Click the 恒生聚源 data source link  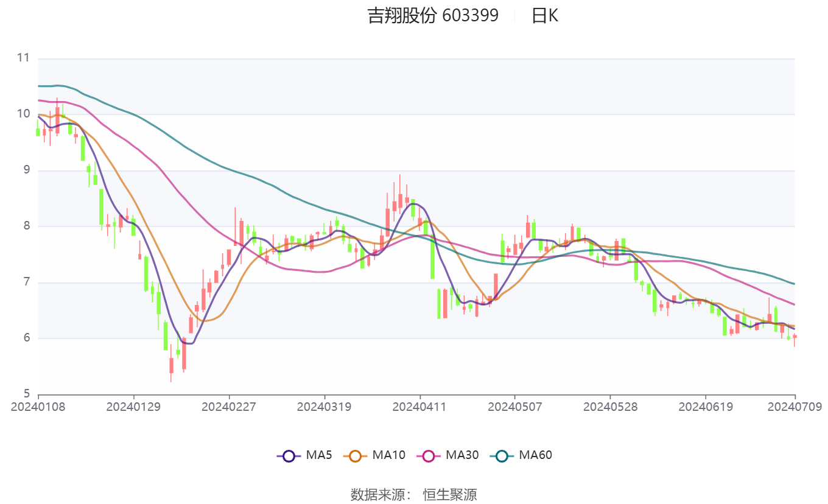pos(451,495)
